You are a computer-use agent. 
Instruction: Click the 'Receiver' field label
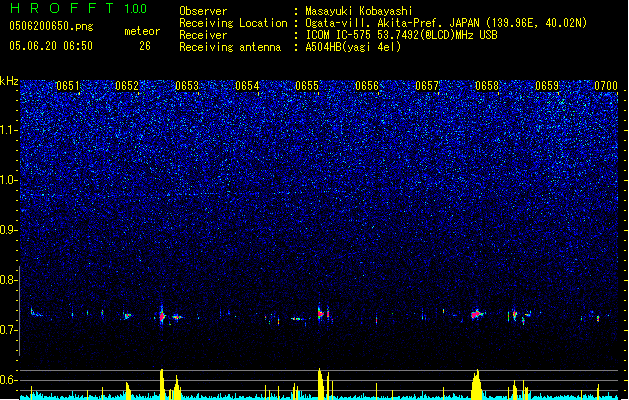pyautogui.click(x=203, y=35)
